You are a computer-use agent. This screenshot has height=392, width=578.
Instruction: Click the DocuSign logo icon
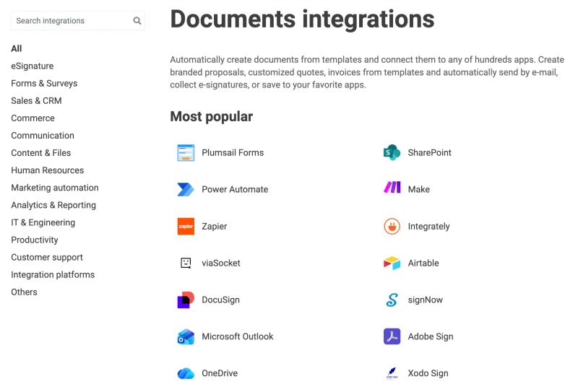pyautogui.click(x=186, y=300)
